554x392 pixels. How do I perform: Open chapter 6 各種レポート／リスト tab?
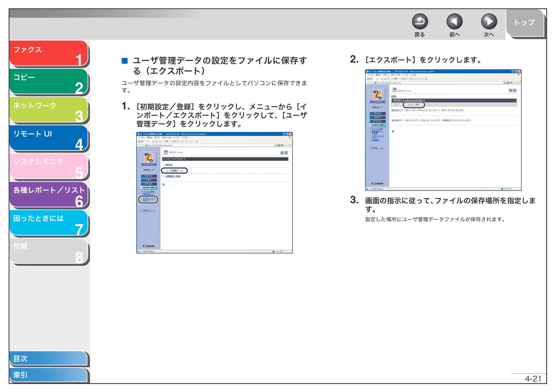49,194
